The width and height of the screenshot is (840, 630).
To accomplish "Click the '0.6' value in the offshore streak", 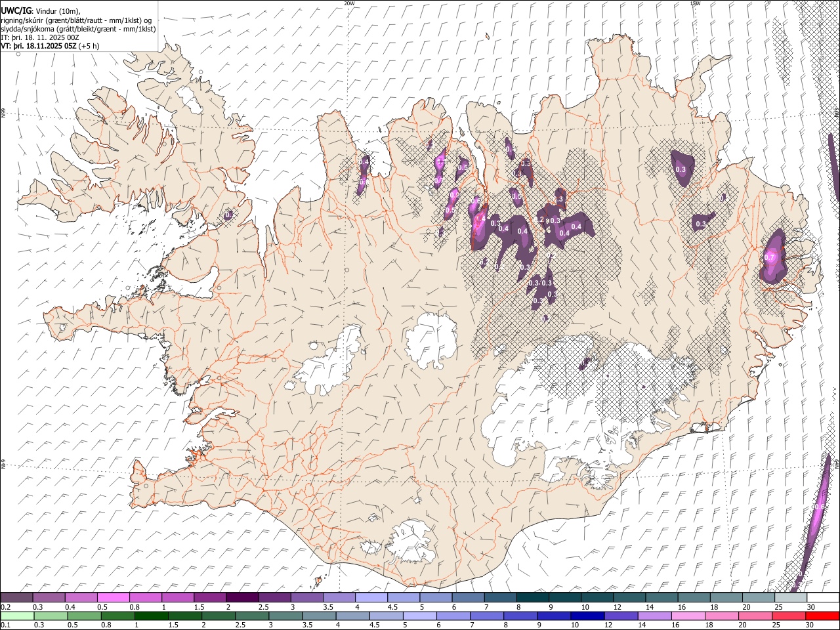I will coord(818,507).
